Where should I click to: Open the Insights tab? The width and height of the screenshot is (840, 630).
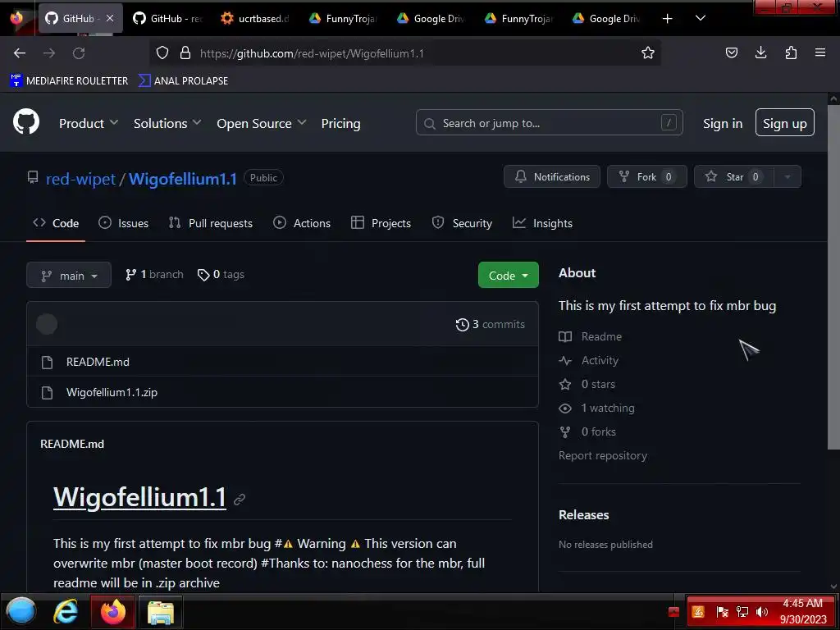pyautogui.click(x=542, y=223)
